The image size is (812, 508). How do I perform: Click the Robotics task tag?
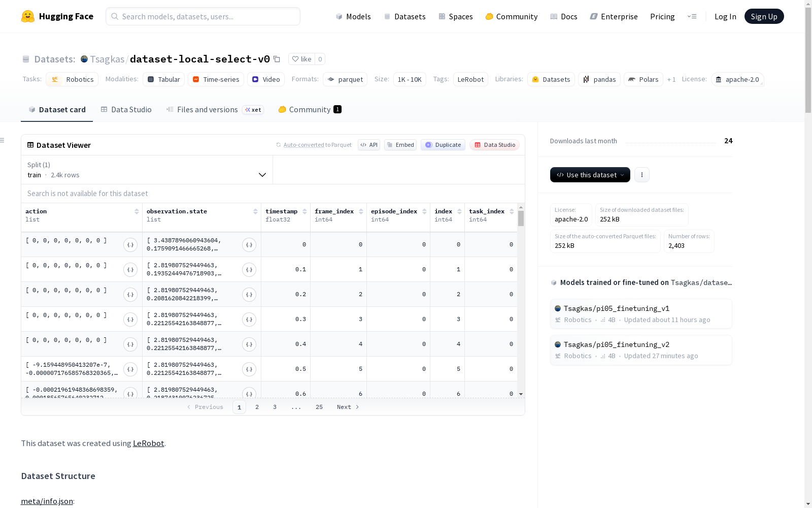coord(73,79)
